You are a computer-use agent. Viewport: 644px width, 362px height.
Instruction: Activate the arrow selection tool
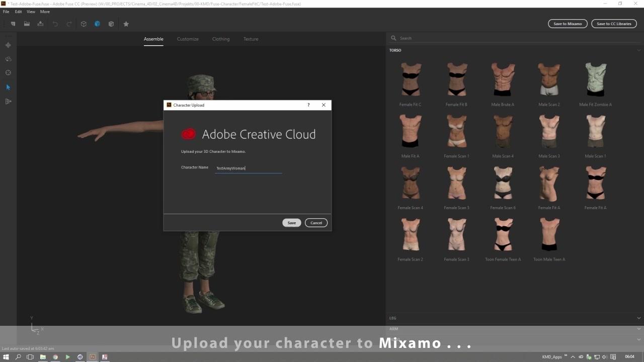tap(8, 87)
